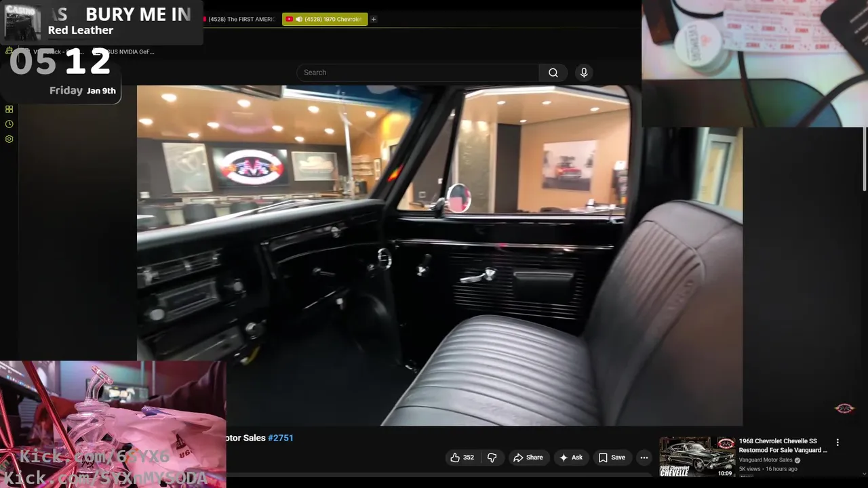Click the 'Red Leather' song title
Viewport: 868px width, 488px height.
[81, 30]
